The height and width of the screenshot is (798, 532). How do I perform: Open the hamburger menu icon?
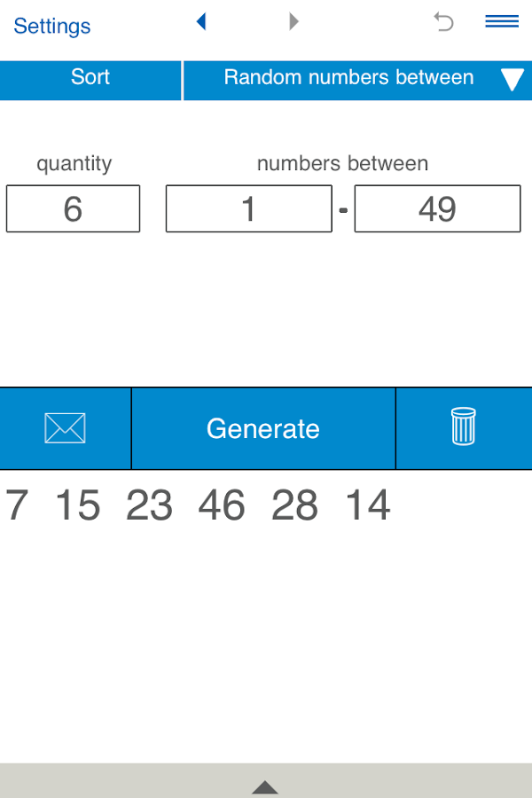(502, 22)
